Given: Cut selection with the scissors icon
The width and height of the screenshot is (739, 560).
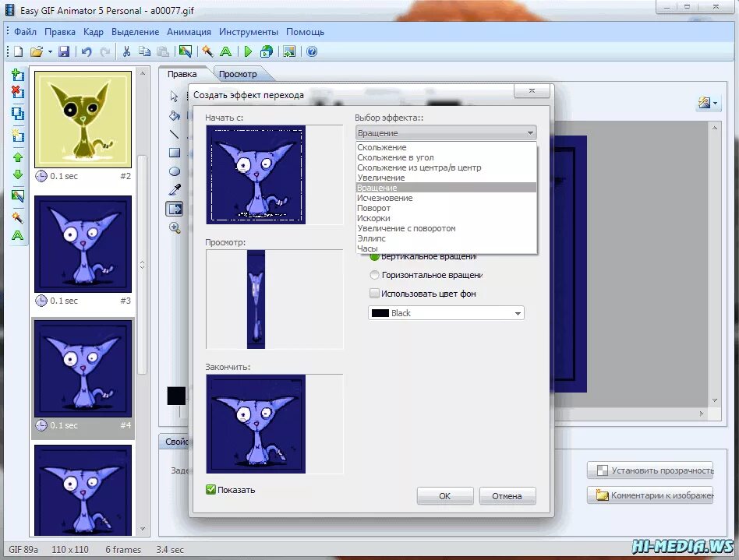Looking at the screenshot, I should click(x=126, y=52).
